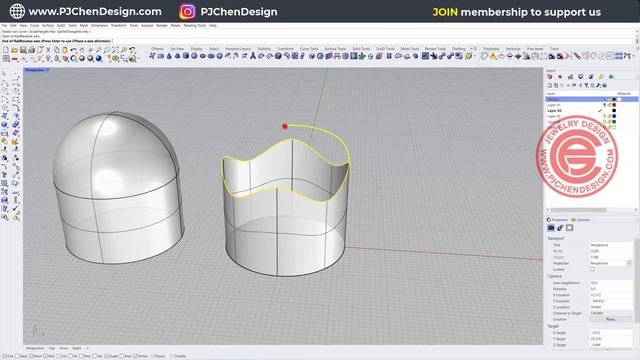Viewport: 640px width, 360px height.
Task: Select the Pan view hand icon
Action: coord(82,50)
